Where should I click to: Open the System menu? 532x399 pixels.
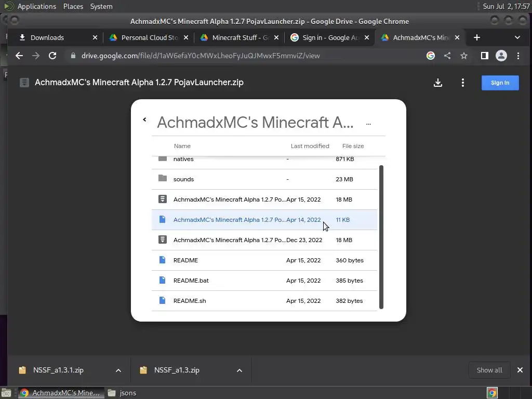pyautogui.click(x=101, y=6)
